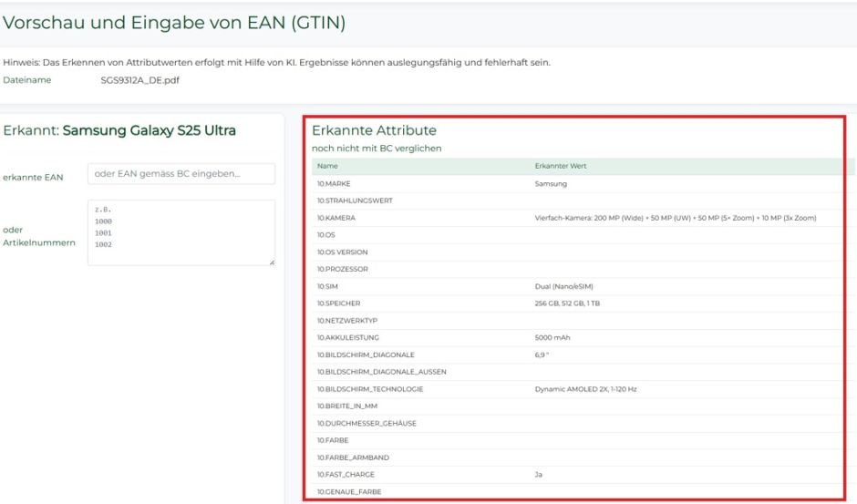
Task: Click the 'Erkannter Wert' column header
Action: [560, 166]
